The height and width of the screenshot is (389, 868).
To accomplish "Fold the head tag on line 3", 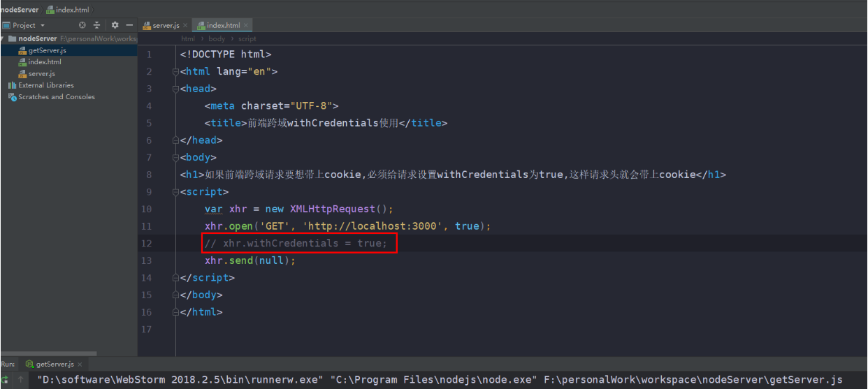I will coord(175,89).
